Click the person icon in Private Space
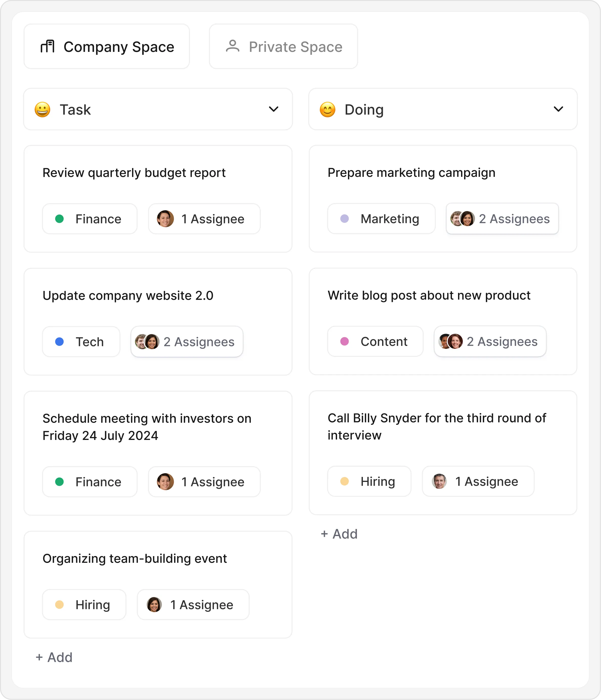 tap(233, 46)
